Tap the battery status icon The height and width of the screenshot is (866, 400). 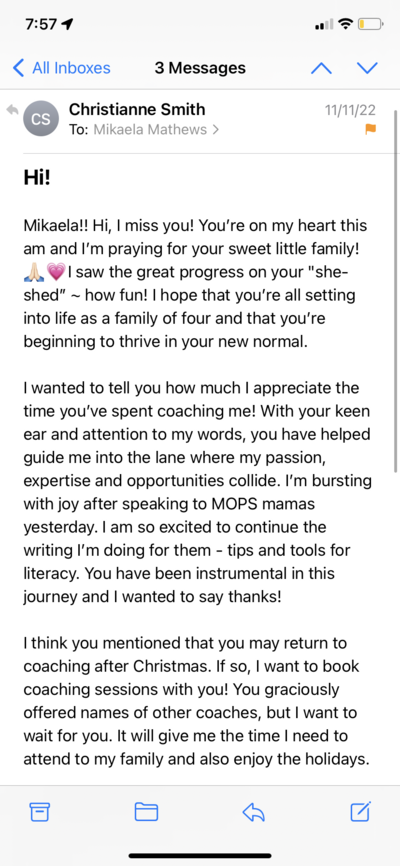click(370, 24)
